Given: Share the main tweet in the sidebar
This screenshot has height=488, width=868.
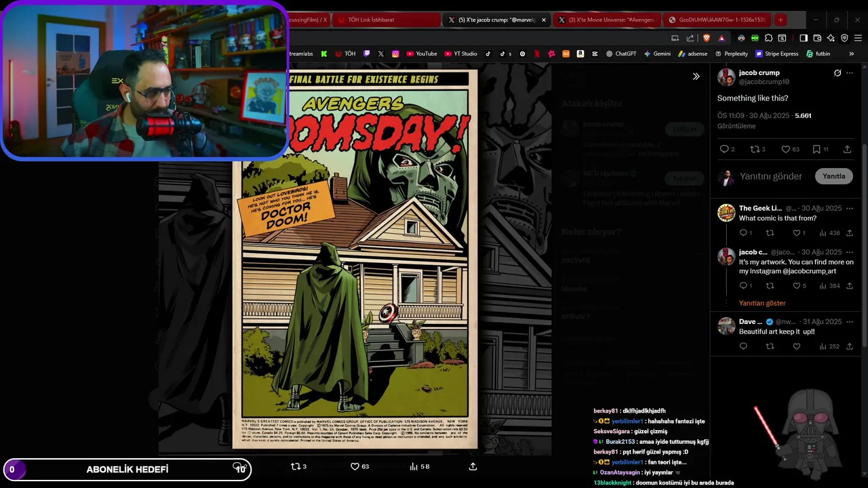Looking at the screenshot, I should [x=847, y=149].
